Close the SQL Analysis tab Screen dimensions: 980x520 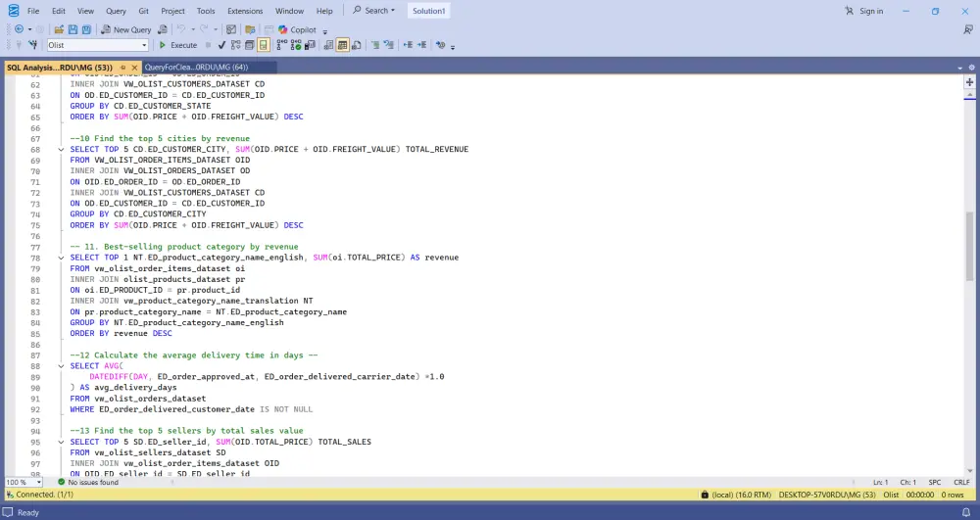pos(134,67)
